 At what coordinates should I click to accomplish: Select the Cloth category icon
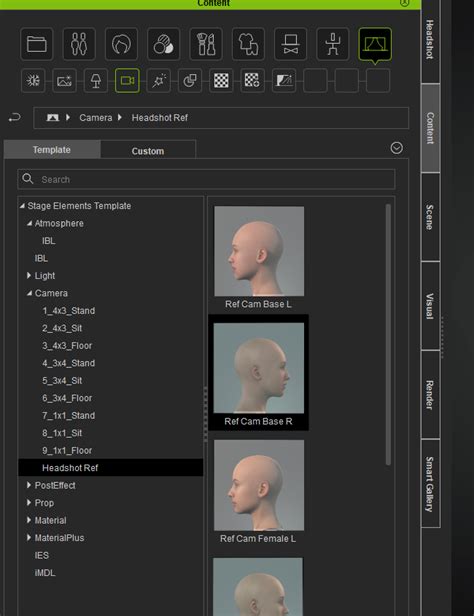248,44
